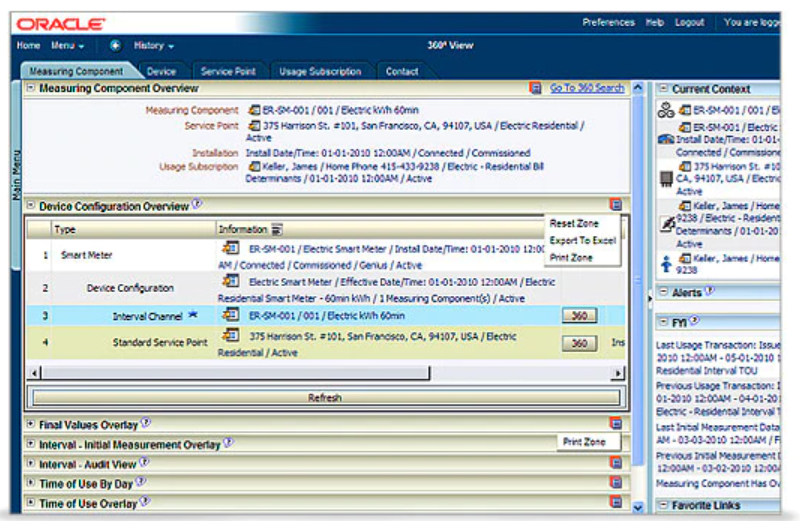Click the Device Configuration Overview zone menu icon
Image resolution: width=800 pixels, height=521 pixels.
pyautogui.click(x=616, y=205)
